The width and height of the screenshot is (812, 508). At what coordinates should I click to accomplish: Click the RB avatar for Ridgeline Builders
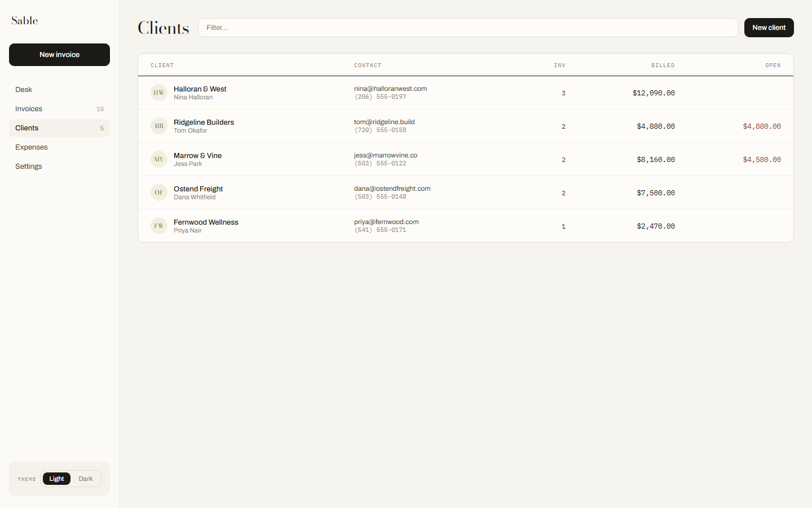(159, 126)
